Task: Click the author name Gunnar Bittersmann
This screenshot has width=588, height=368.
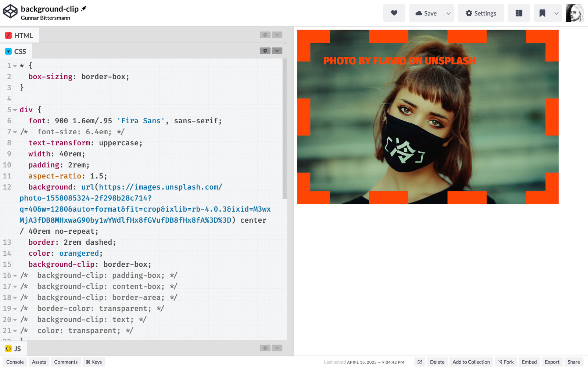Action: (46, 18)
